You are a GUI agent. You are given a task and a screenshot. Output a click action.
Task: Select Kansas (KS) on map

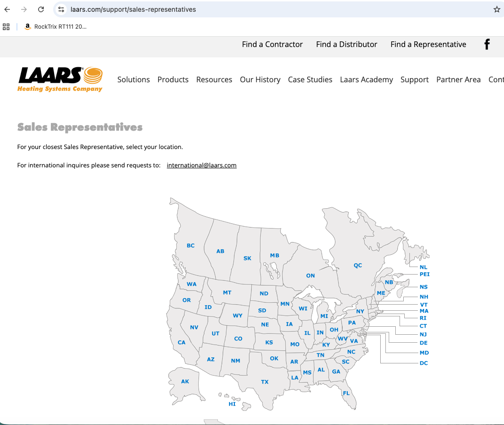pyautogui.click(x=269, y=343)
